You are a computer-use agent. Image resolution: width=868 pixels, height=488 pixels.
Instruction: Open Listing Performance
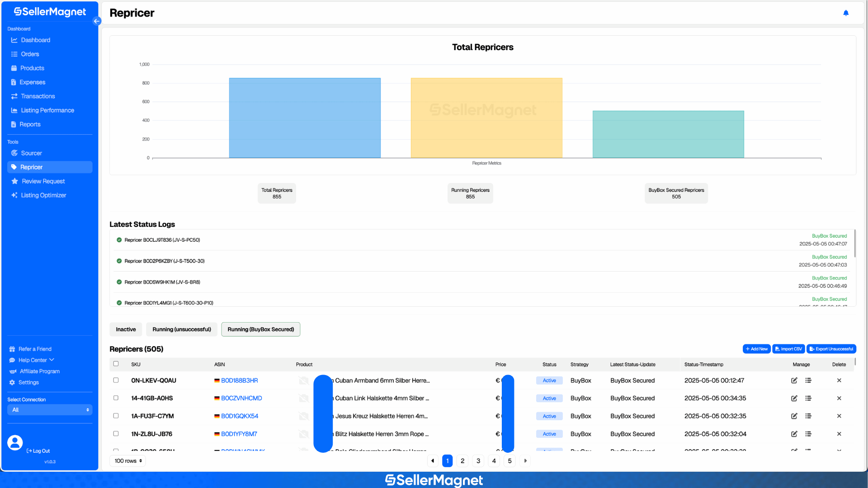point(47,110)
